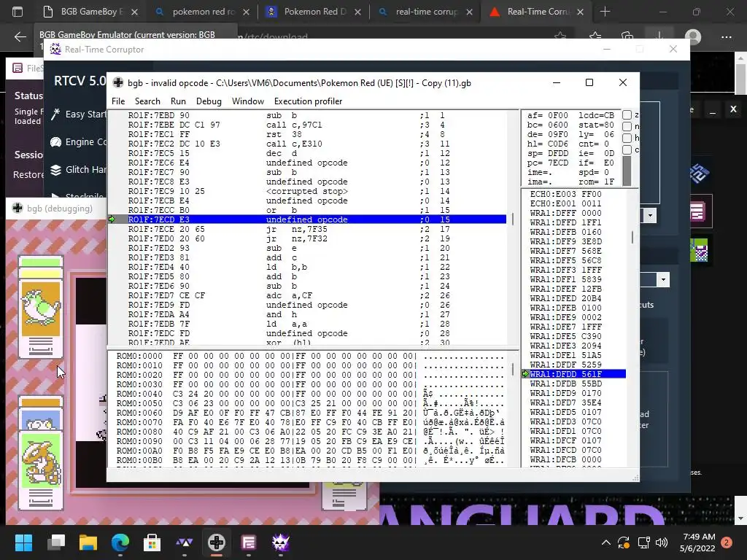The image size is (747, 560).
Task: Open the browser collections icon
Action: (627, 36)
